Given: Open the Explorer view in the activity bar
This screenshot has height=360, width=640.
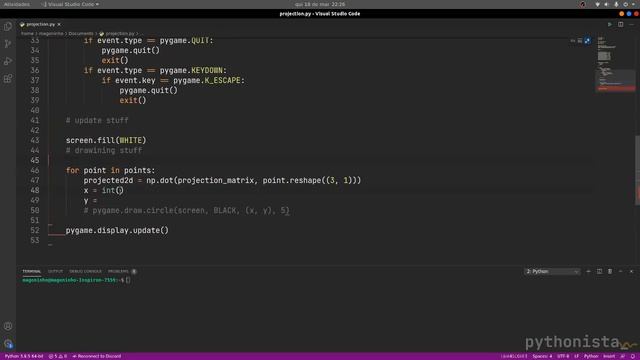Looking at the screenshot, I should 8,27.
